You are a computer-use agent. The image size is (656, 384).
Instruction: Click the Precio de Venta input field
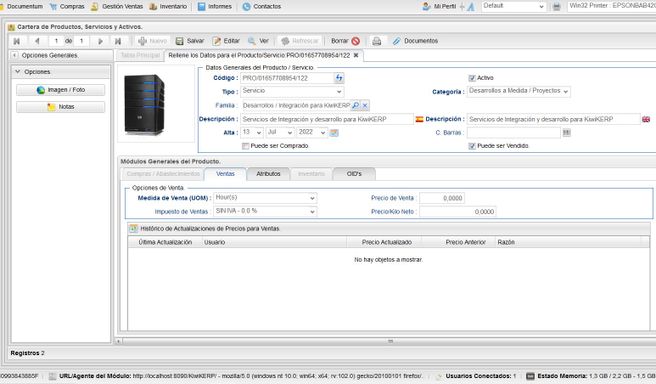click(x=442, y=198)
